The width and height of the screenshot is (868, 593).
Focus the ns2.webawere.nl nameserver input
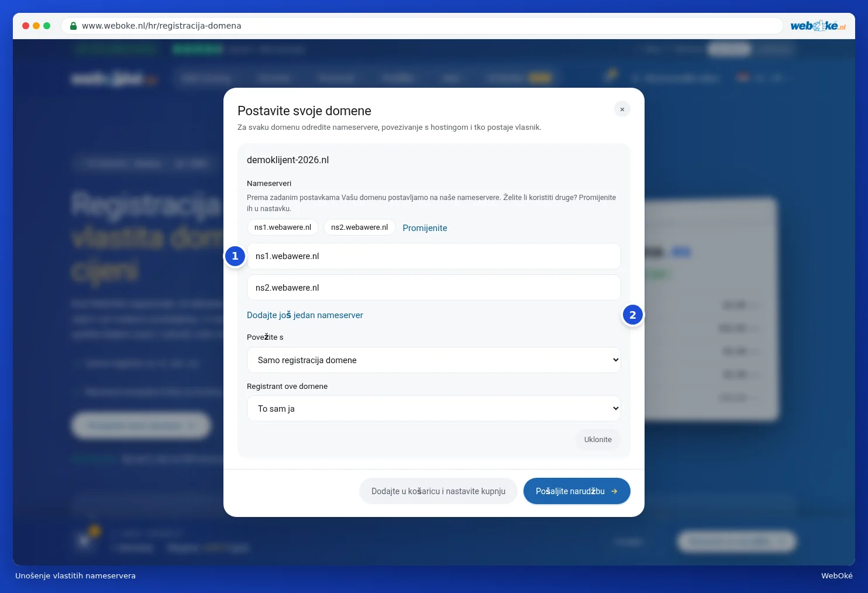coord(434,288)
